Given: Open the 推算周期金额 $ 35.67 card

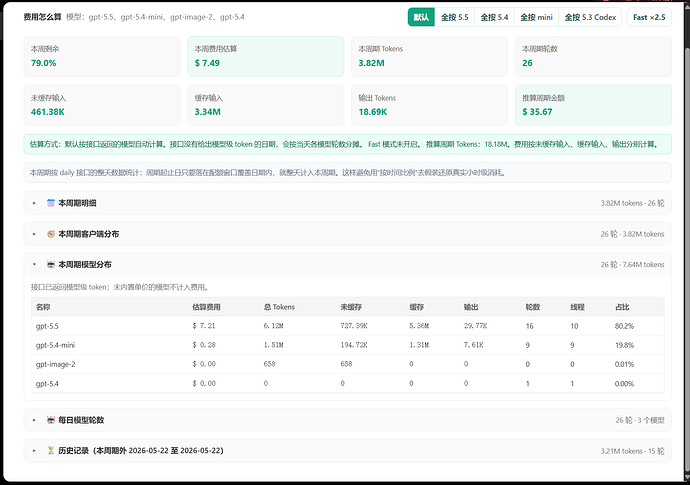Looking at the screenshot, I should 593,105.
